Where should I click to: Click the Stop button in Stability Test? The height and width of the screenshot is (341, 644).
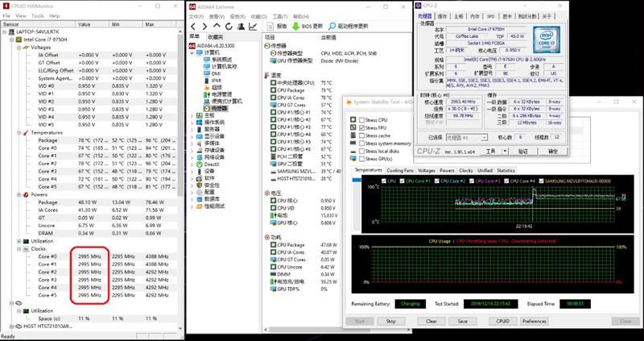point(391,322)
